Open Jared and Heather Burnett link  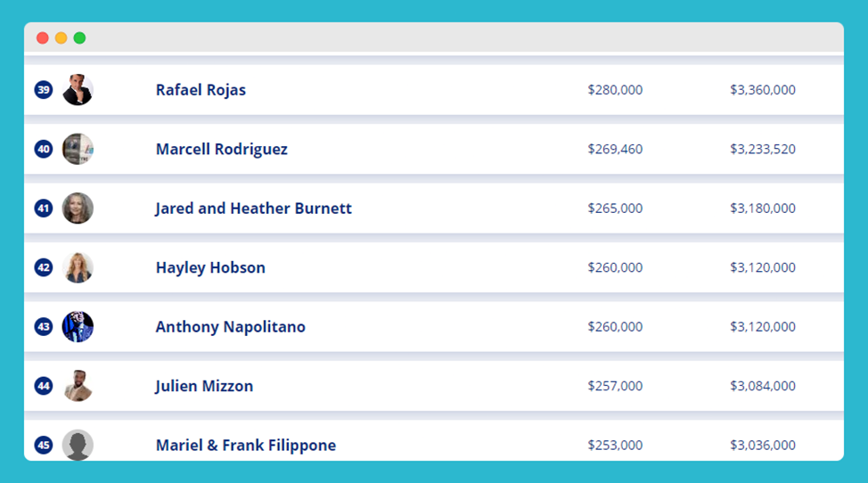click(x=253, y=208)
